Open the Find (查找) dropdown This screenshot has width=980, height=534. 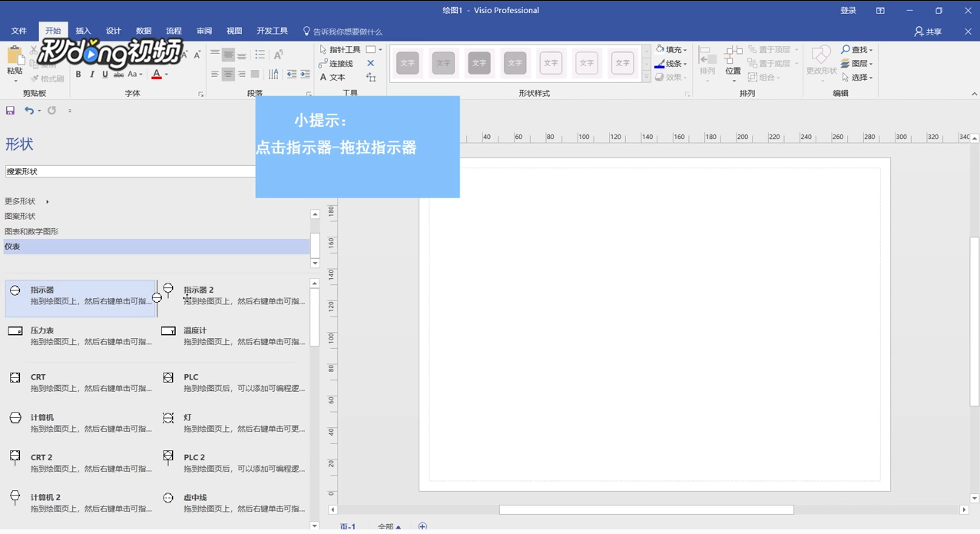[x=857, y=49]
